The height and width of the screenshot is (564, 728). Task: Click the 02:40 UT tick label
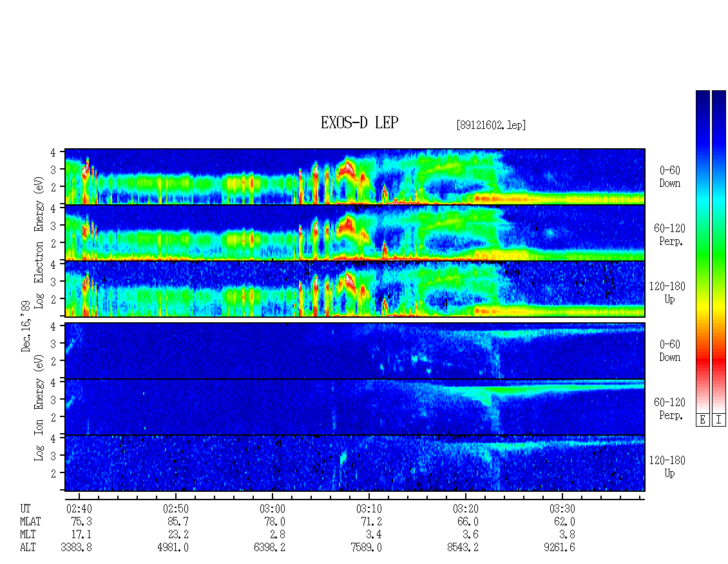pyautogui.click(x=79, y=509)
